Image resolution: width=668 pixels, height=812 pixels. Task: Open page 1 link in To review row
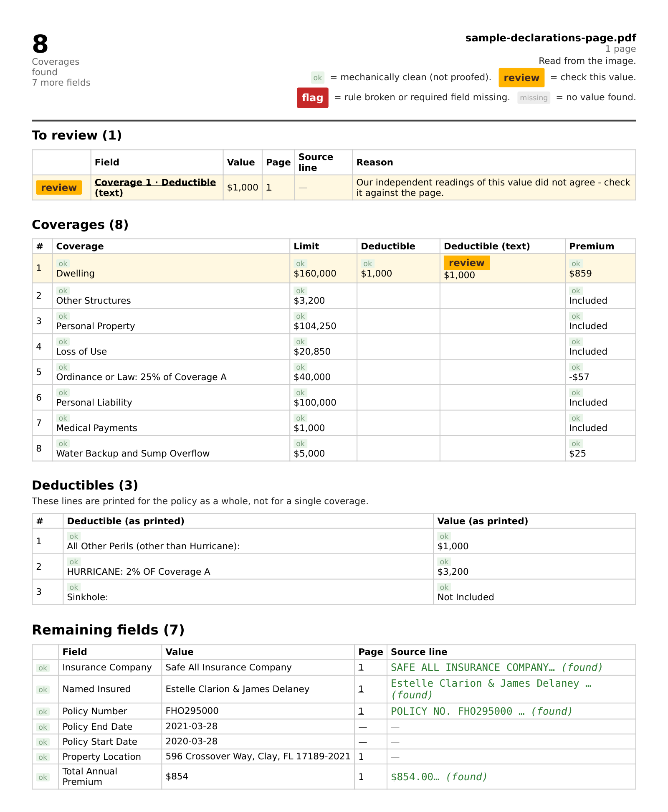[269, 188]
